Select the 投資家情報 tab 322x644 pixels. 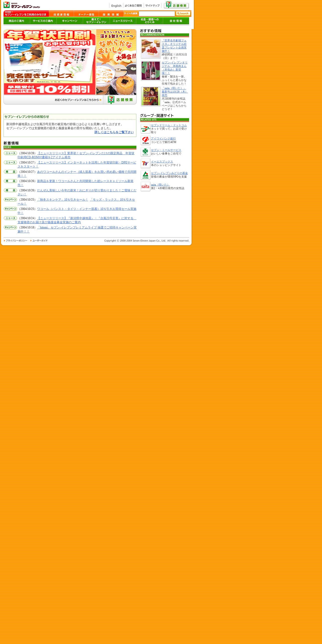(61, 14)
